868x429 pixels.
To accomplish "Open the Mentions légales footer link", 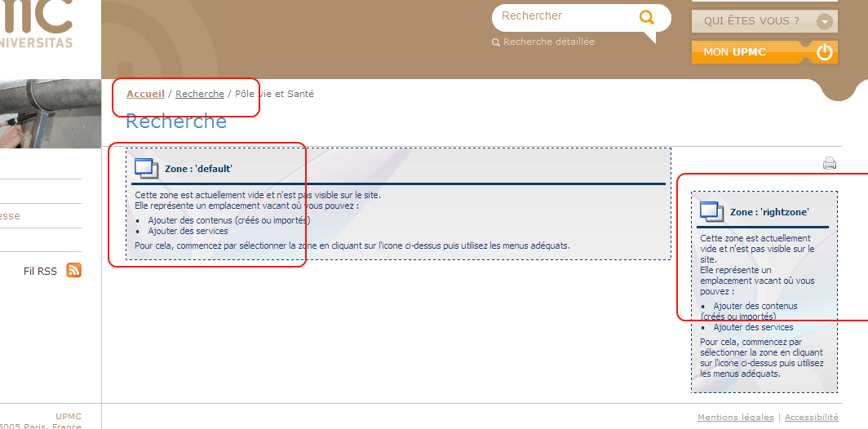I will tap(736, 417).
